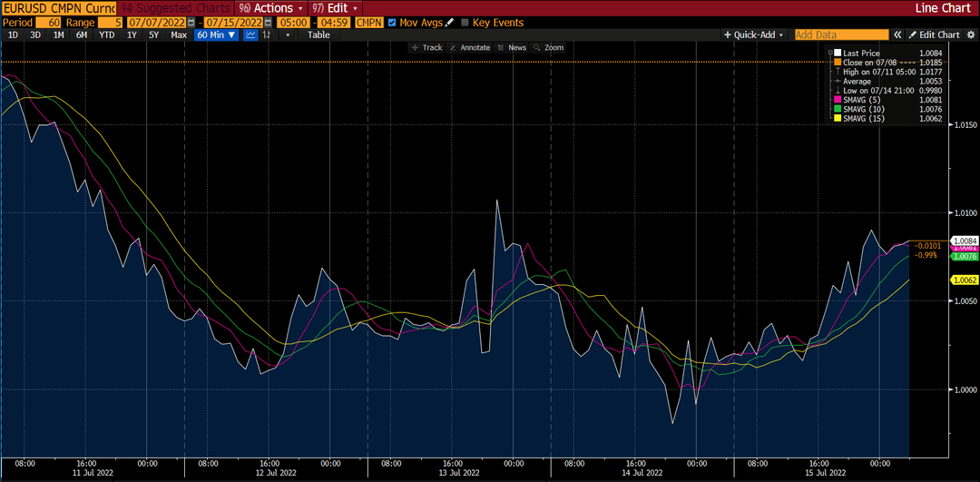Click the Average 1.0053 legend row
This screenshot has height=482, width=980.
pyautogui.click(x=888, y=82)
